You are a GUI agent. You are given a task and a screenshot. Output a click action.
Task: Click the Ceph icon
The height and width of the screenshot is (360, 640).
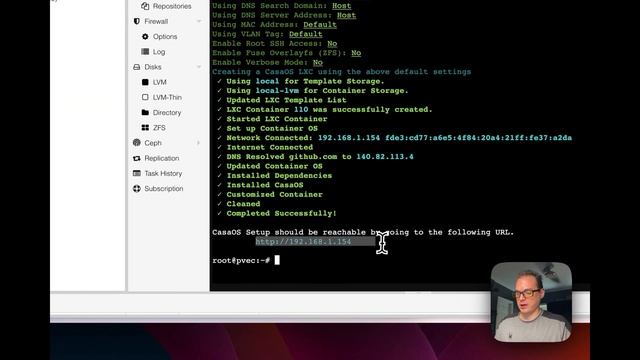[x=137, y=143]
